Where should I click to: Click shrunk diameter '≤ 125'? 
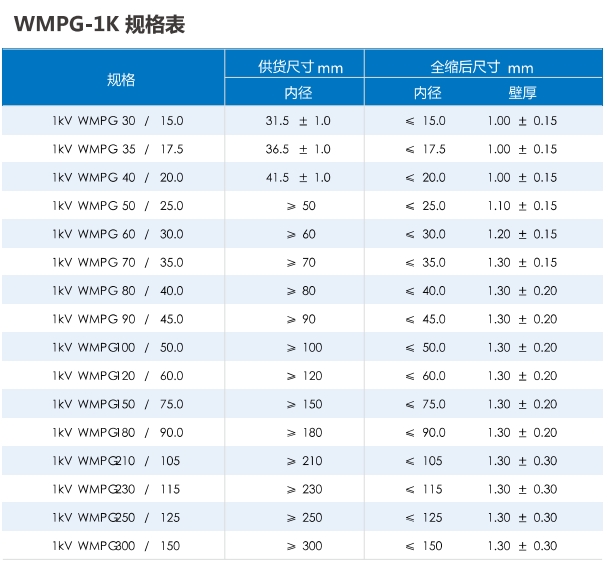424,517
